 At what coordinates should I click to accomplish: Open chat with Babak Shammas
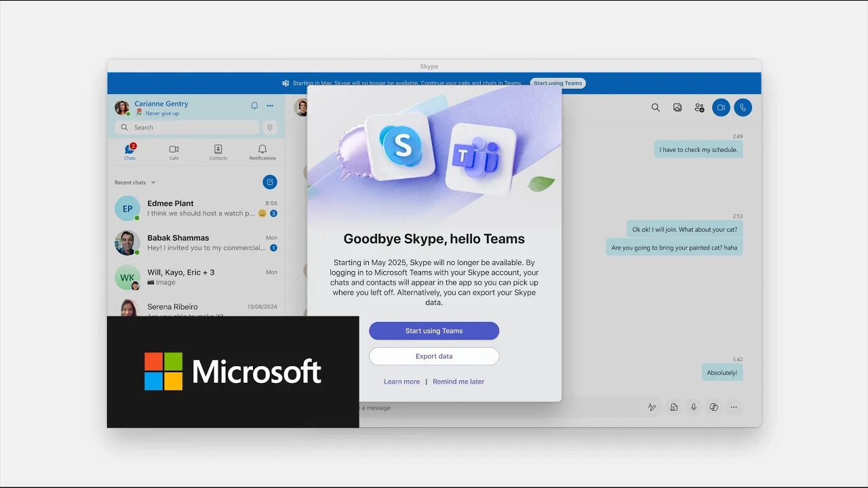[x=196, y=243]
